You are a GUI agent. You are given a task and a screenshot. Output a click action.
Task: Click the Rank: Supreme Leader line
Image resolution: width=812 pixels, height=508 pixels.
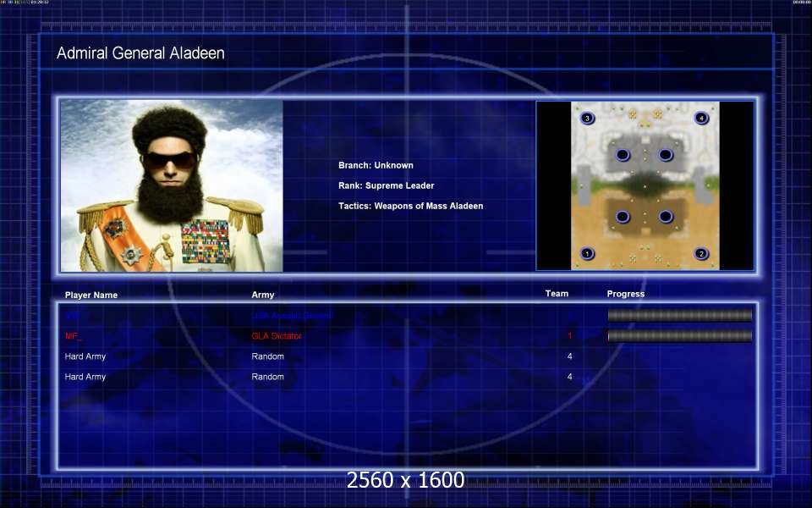point(386,185)
